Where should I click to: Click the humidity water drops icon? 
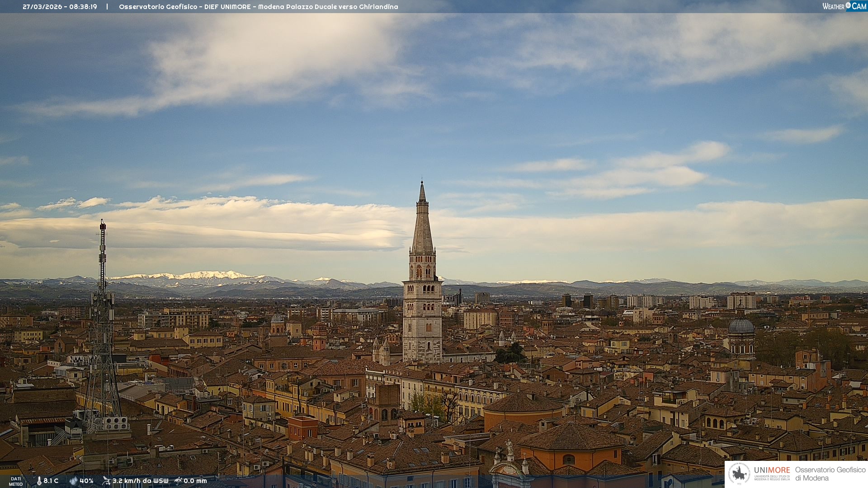point(73,481)
